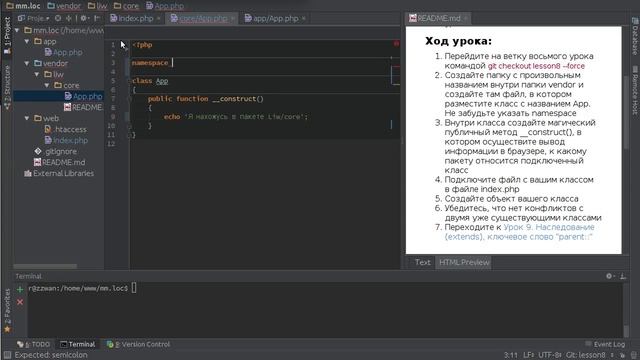Collapse the mm.loc root folder

[17, 30]
